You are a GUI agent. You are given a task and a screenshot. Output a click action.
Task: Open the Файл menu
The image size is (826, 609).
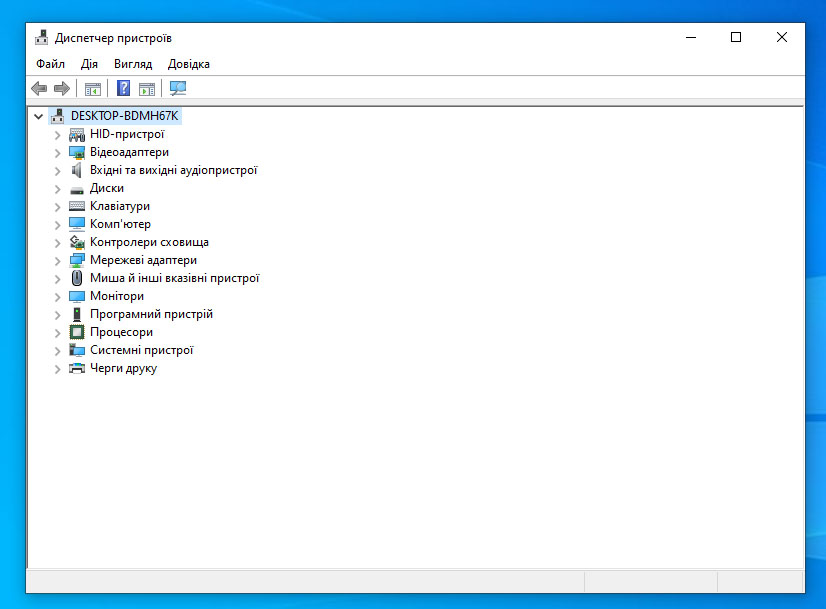[x=49, y=64]
